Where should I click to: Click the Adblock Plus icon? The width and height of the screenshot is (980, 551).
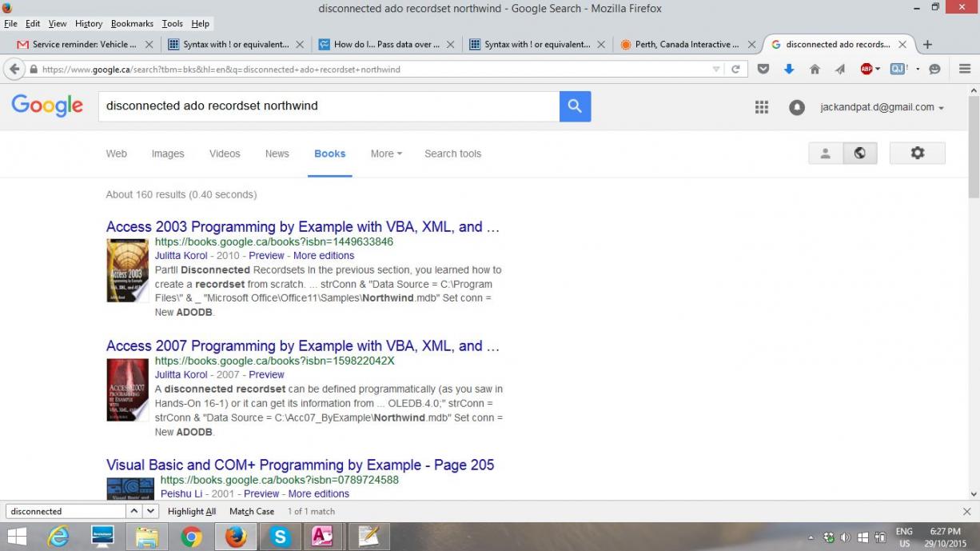pyautogui.click(x=866, y=70)
